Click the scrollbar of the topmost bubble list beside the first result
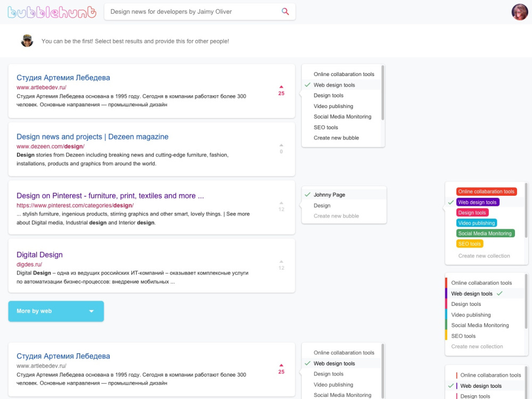 (383, 93)
